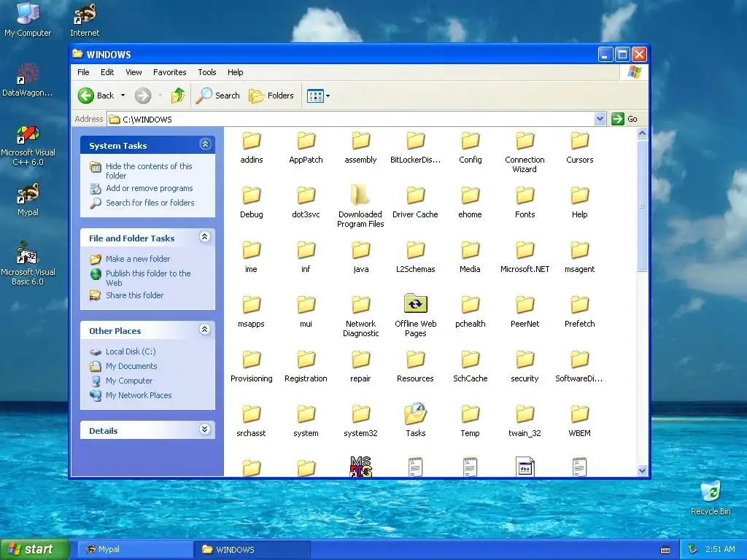
Task: Go to Local Disk (C:)
Action: pos(131,352)
